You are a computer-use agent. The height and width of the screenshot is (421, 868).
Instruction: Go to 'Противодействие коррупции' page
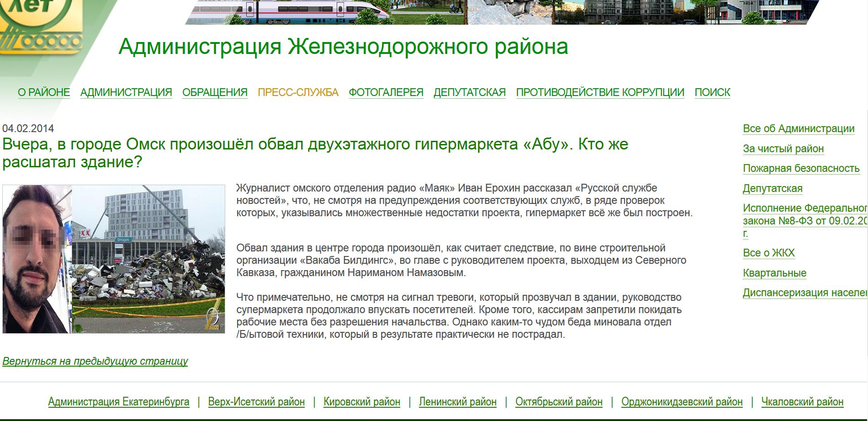click(x=600, y=92)
